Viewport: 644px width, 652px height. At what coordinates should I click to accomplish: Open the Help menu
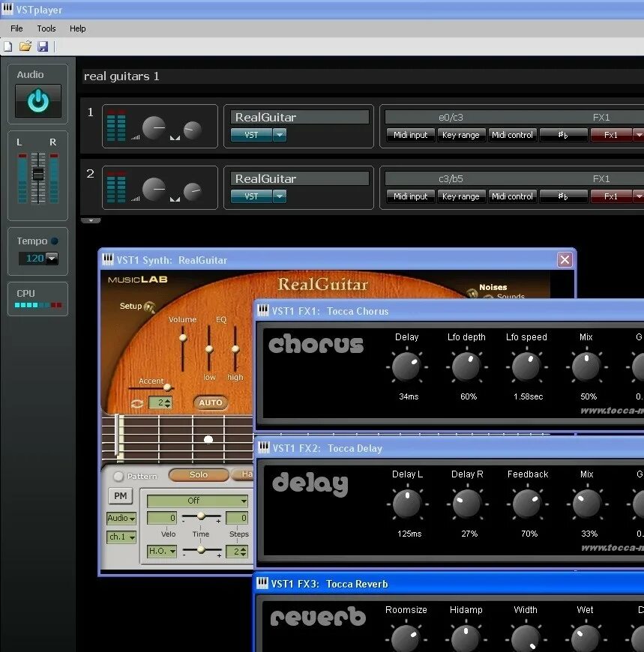point(77,28)
